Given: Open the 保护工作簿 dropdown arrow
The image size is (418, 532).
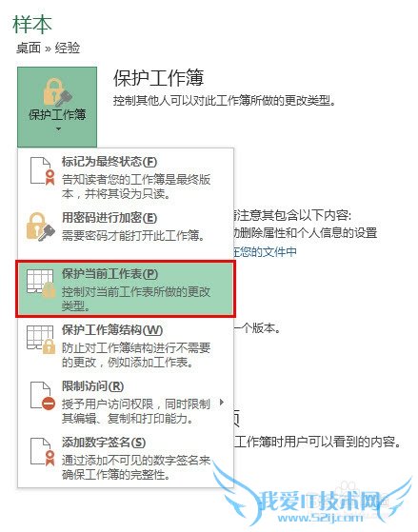Looking at the screenshot, I should [58, 128].
